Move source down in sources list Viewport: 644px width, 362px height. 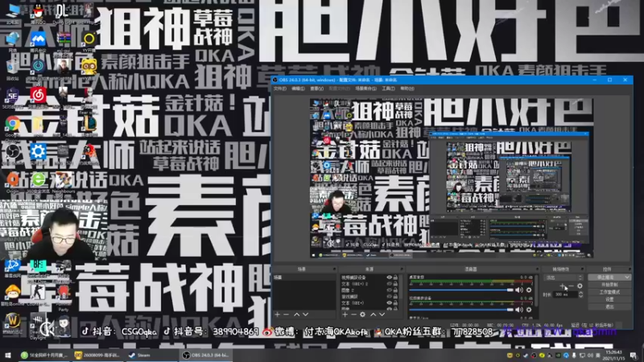(x=382, y=315)
